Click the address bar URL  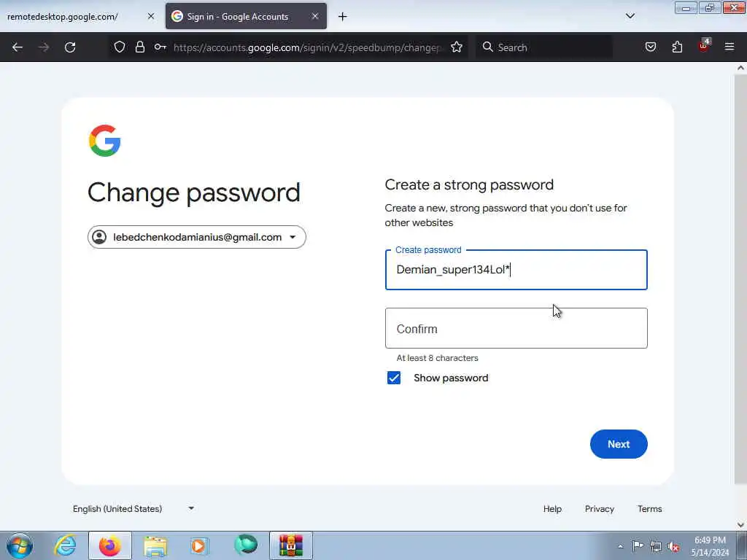point(308,47)
